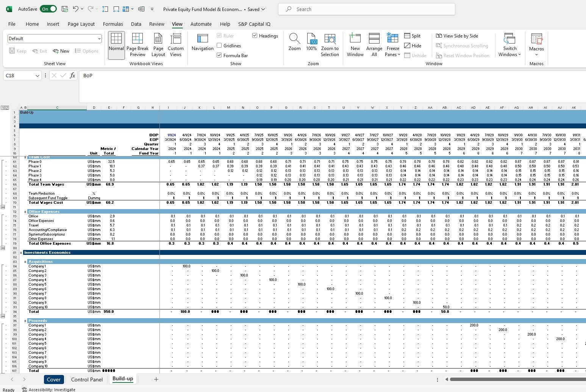This screenshot has height=392, width=586.
Task: Switch to the Formulas ribbon tab
Action: coord(113,24)
